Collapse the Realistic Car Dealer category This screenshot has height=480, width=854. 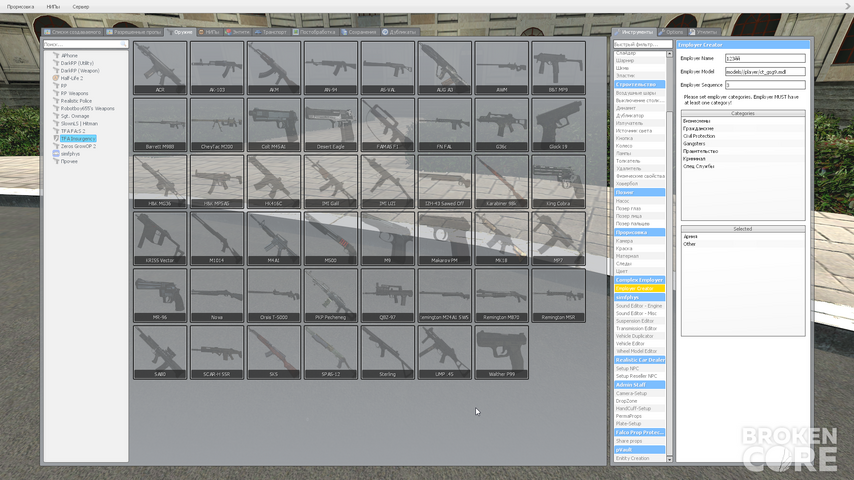639,360
